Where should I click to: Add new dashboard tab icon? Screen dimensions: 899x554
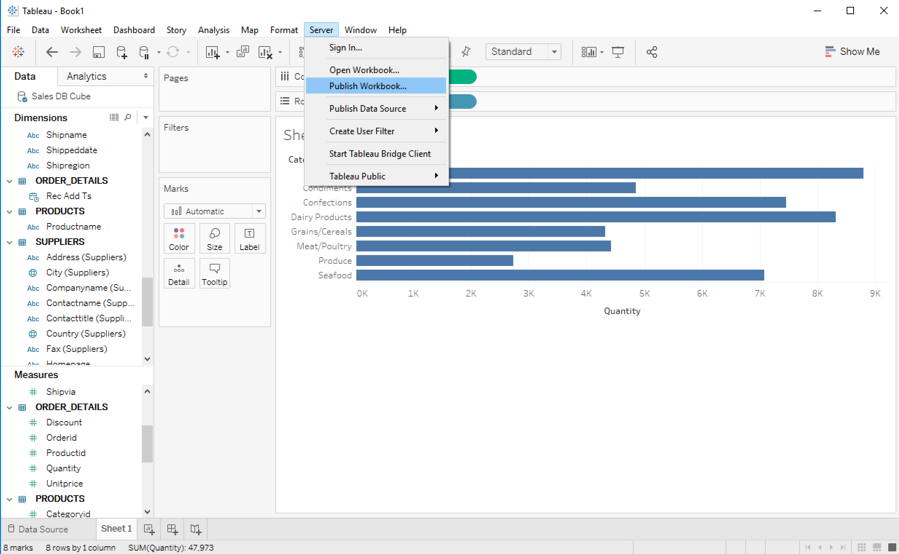point(172,529)
